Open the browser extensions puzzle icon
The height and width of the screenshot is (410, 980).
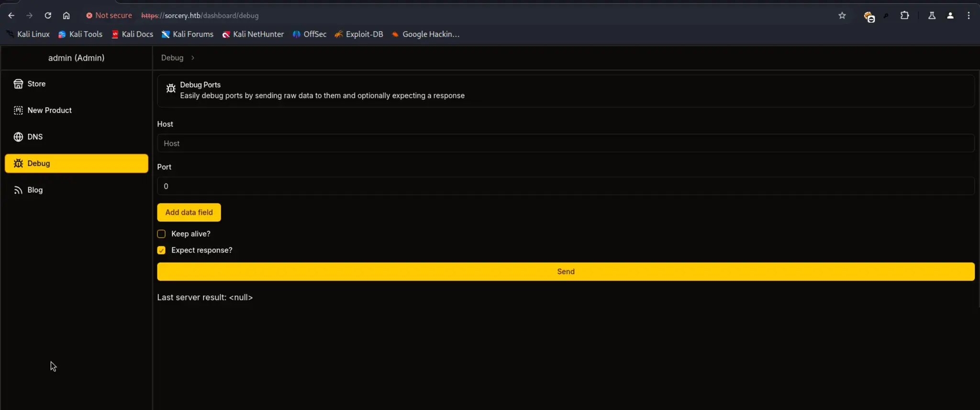904,15
